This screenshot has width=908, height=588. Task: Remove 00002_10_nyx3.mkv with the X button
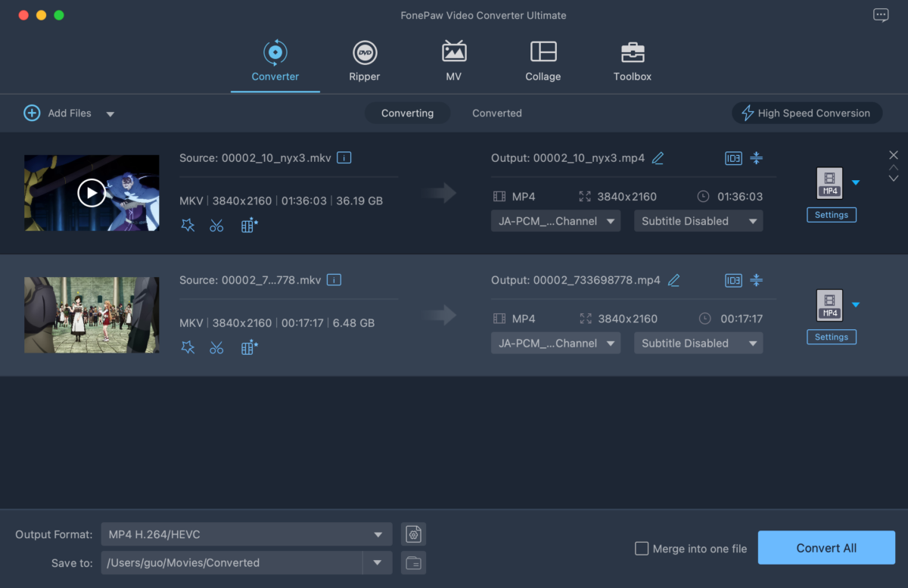[x=894, y=155]
